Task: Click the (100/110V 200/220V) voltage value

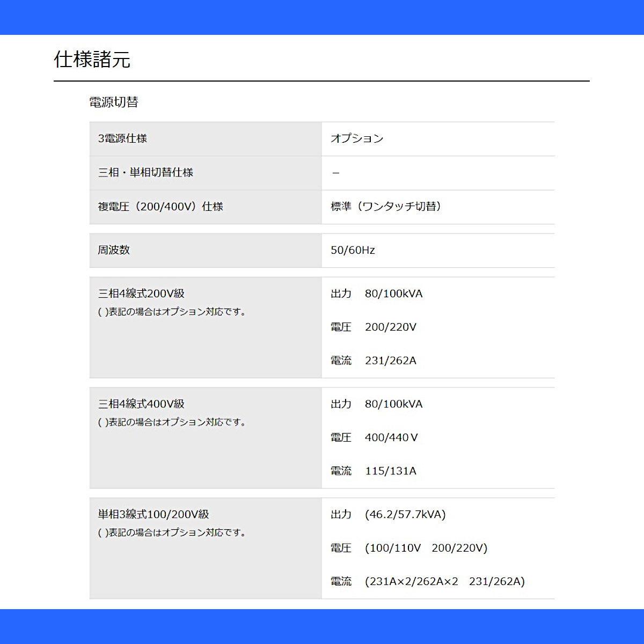Action: (426, 548)
